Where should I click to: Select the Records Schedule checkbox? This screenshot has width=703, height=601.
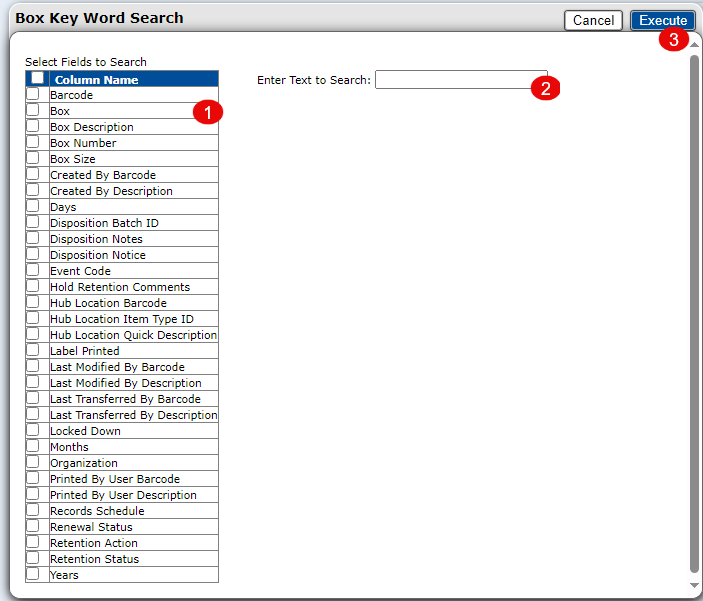[x=33, y=510]
